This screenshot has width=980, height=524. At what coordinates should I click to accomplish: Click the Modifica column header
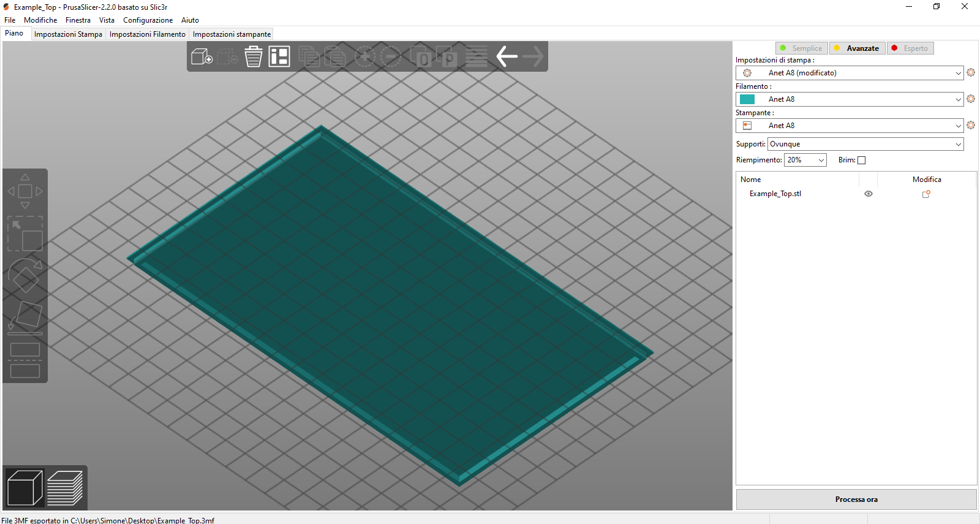pos(927,180)
